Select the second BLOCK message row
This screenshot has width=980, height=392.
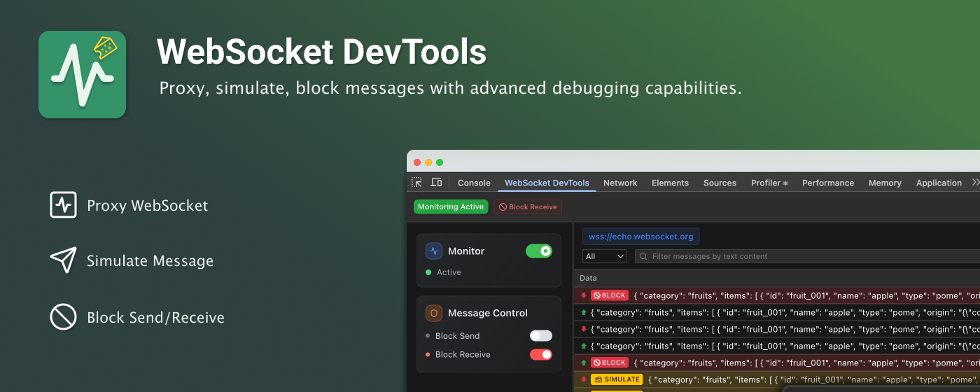pyautogui.click(x=777, y=363)
